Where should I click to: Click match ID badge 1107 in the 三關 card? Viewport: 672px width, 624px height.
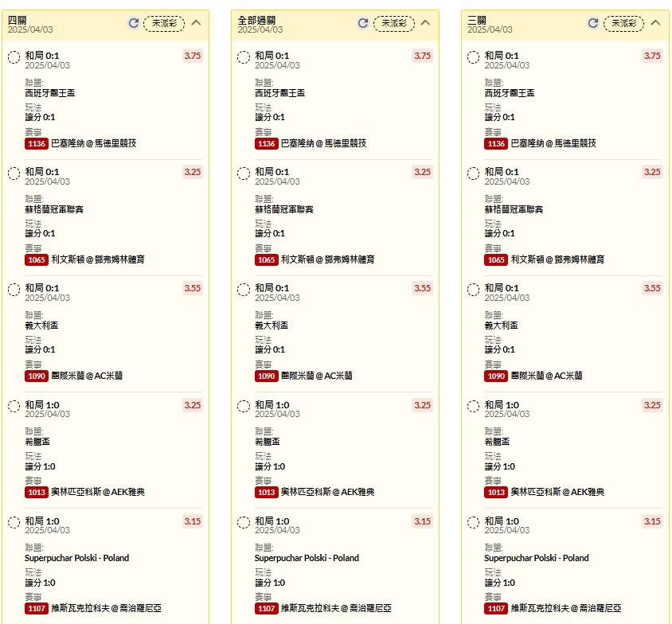coord(496,608)
